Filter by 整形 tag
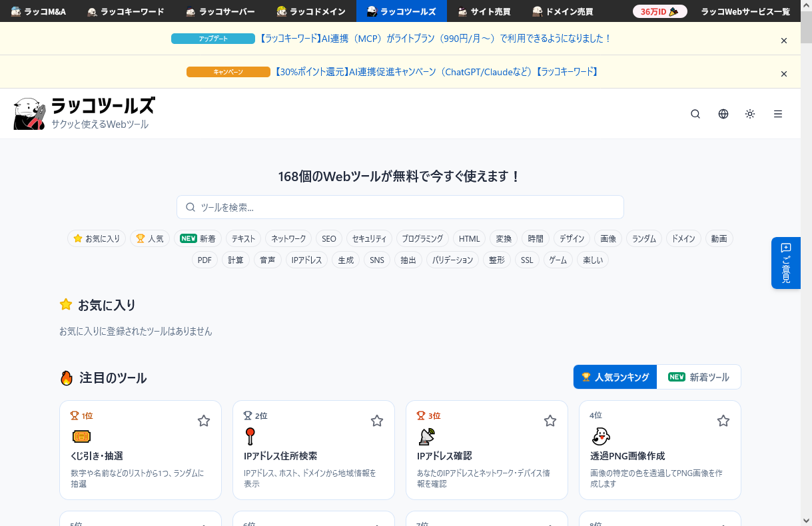Screen dimensions: 812x526 (497, 260)
